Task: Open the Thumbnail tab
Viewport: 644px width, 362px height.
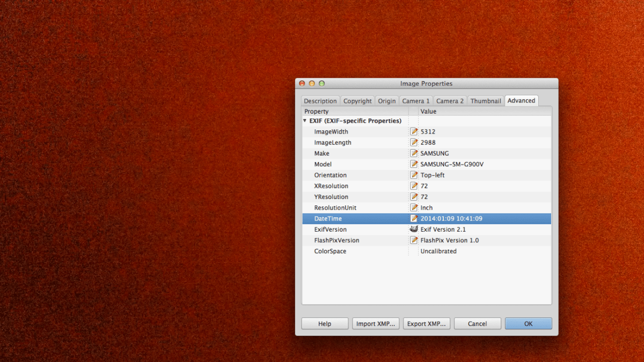Action: point(486,101)
